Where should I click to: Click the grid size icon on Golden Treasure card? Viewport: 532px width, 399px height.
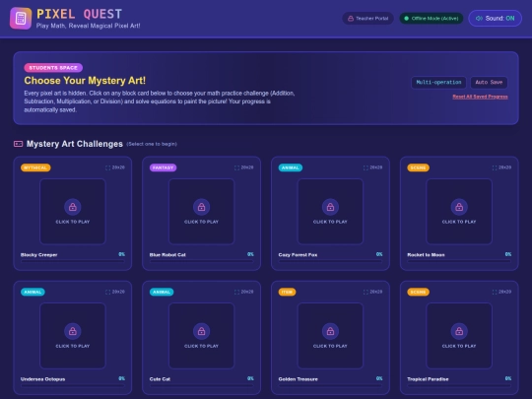366,292
